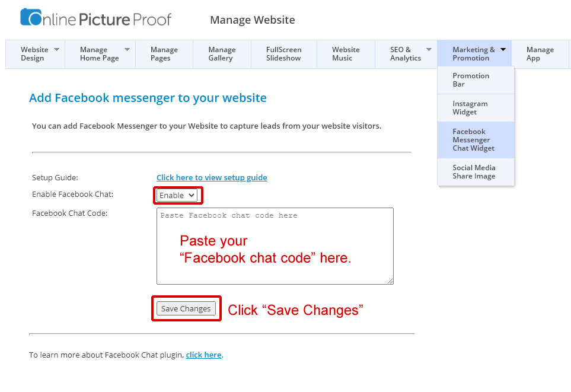Grab the text area resize handle
The width and height of the screenshot is (571, 392).
point(390,281)
